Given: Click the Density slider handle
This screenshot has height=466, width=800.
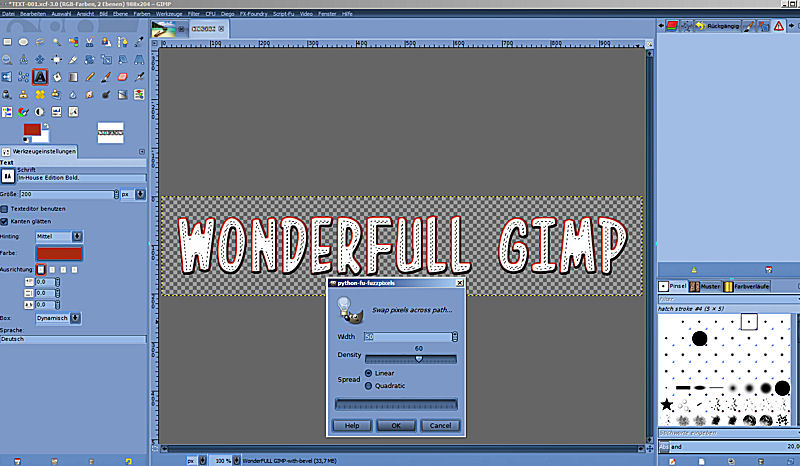Looking at the screenshot, I should click(x=419, y=359).
